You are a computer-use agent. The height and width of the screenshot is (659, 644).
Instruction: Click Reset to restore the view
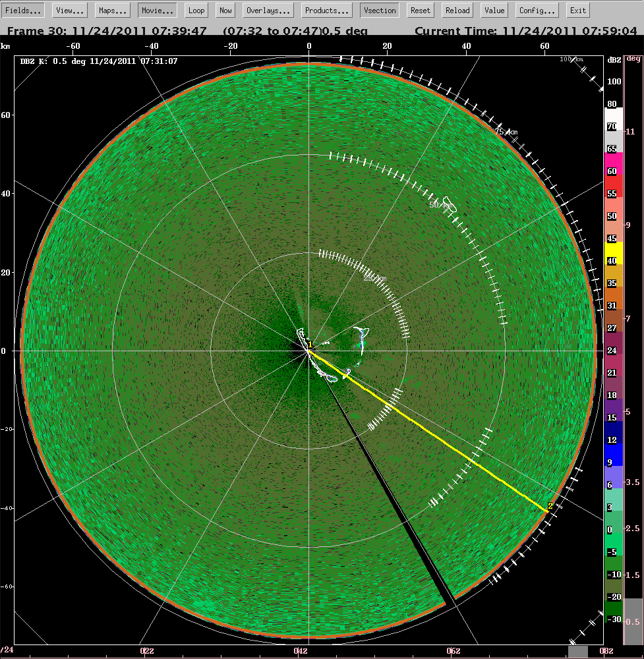[x=421, y=11]
